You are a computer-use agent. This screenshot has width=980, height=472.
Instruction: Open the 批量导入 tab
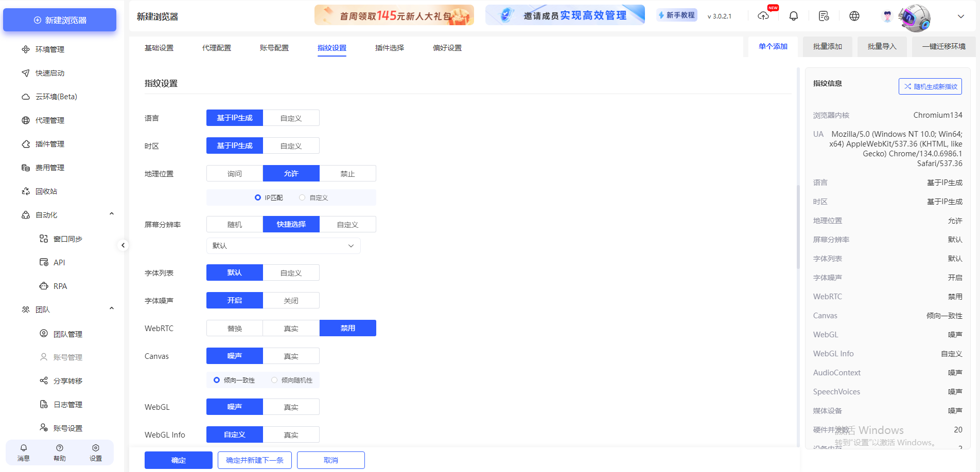882,46
